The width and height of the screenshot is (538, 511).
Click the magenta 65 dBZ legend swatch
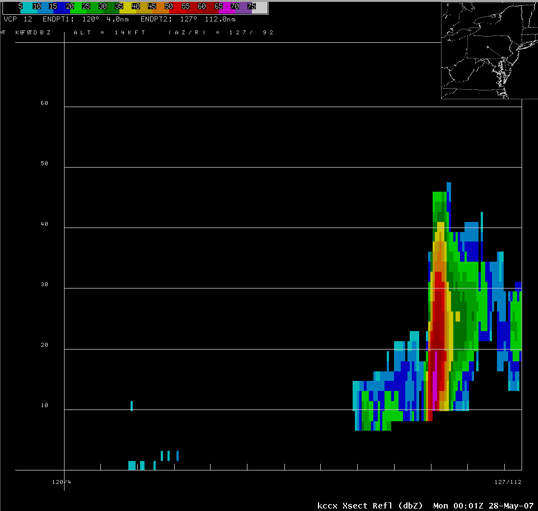226,8
